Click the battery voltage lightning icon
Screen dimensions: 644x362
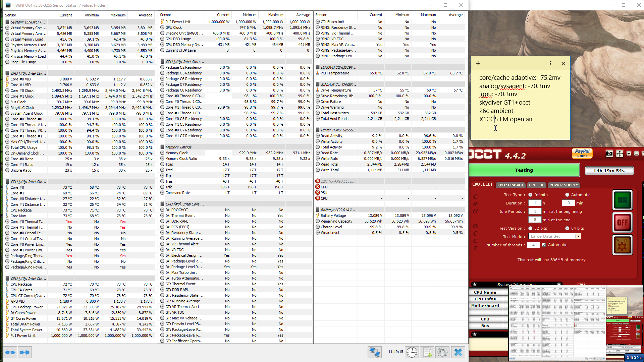pyautogui.click(x=318, y=216)
